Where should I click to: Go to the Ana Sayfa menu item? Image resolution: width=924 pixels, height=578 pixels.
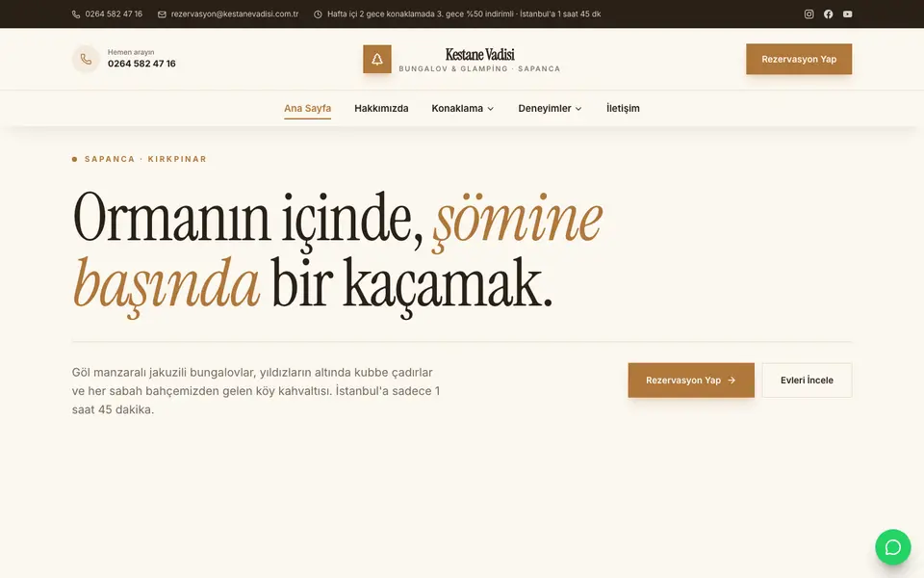(308, 109)
